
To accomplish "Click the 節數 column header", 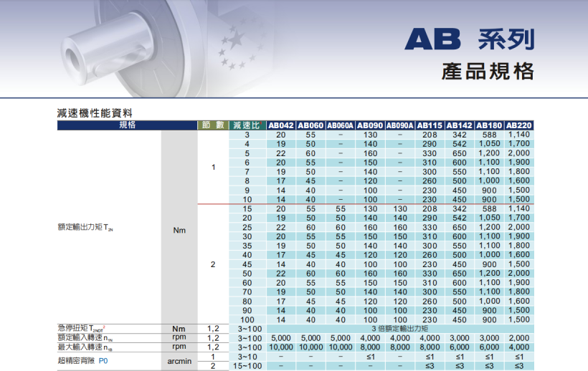I will (x=213, y=125).
